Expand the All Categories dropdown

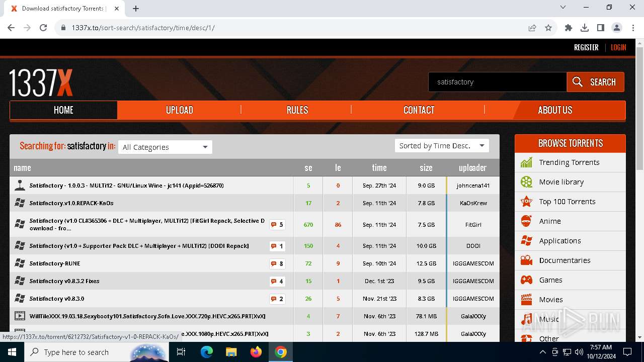[165, 147]
